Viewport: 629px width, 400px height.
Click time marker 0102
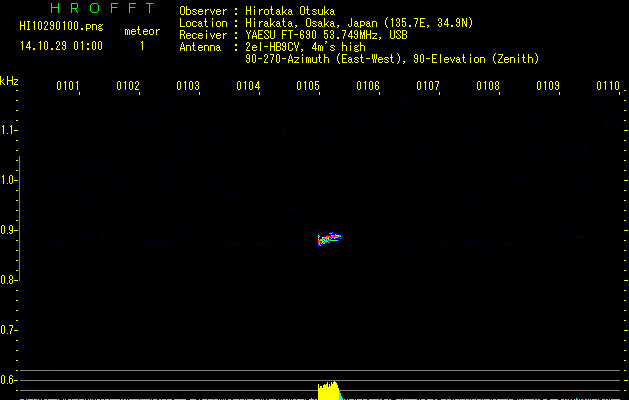[x=128, y=86]
